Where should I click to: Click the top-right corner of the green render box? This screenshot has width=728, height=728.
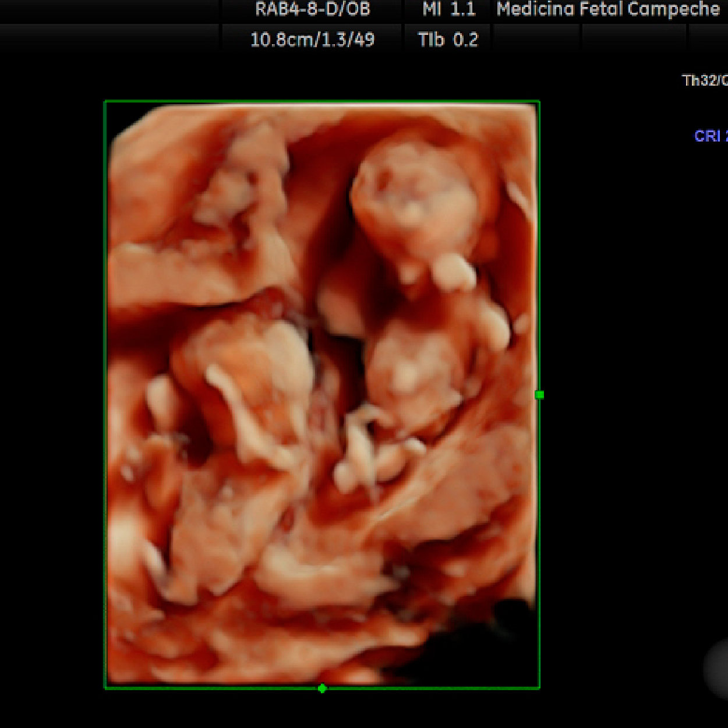coord(539,102)
